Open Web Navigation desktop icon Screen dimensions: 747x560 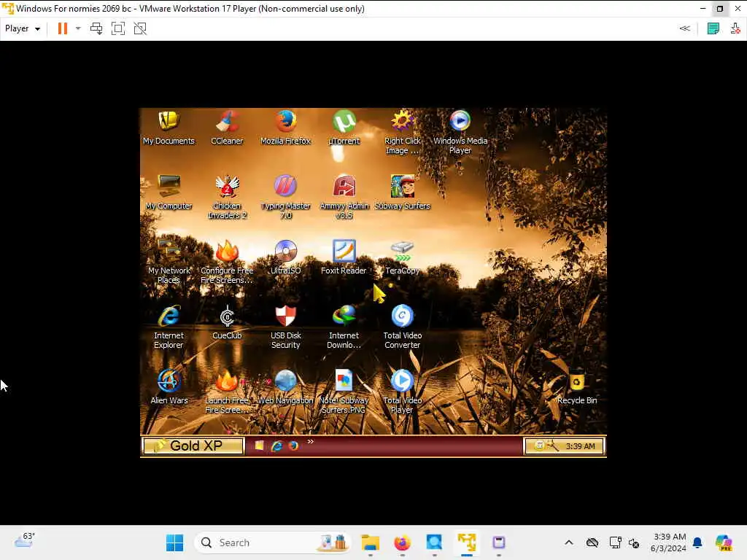click(285, 386)
